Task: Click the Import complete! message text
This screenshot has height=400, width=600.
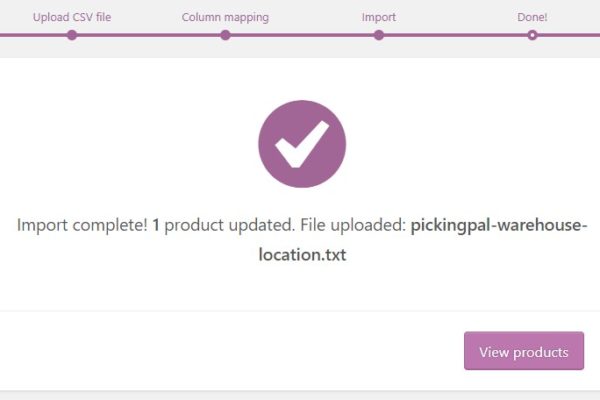Action: point(81,225)
